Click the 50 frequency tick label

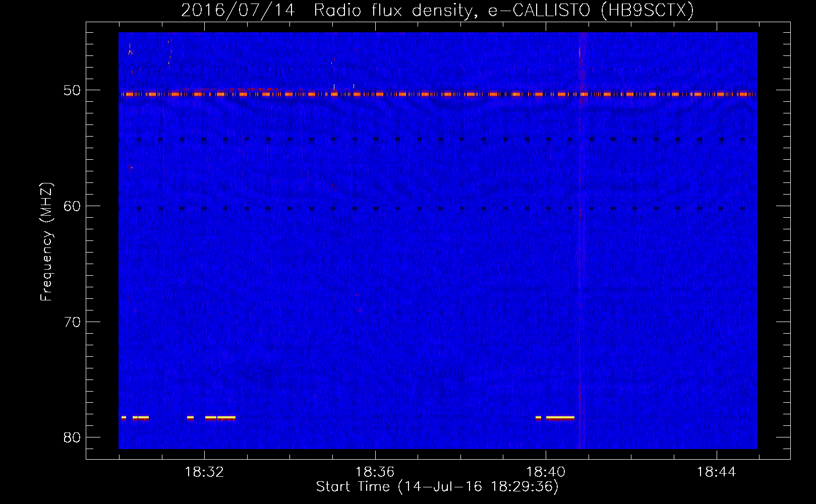coord(72,90)
